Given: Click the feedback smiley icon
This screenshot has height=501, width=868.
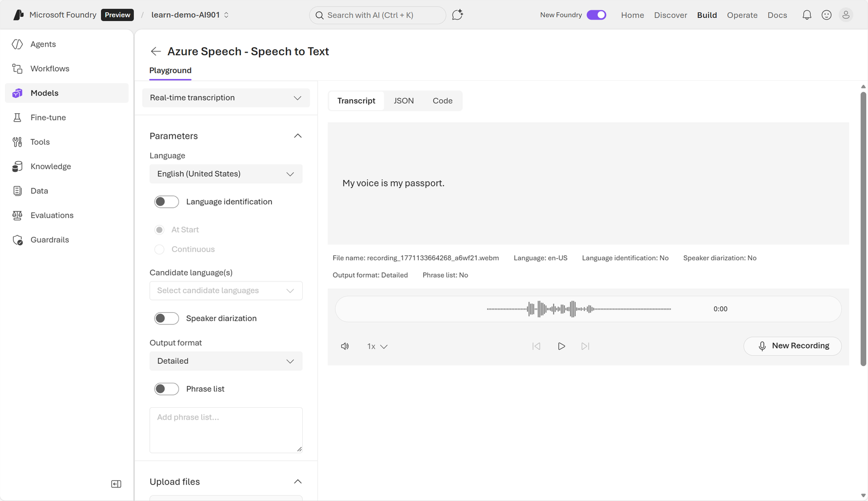Looking at the screenshot, I should [x=826, y=15].
